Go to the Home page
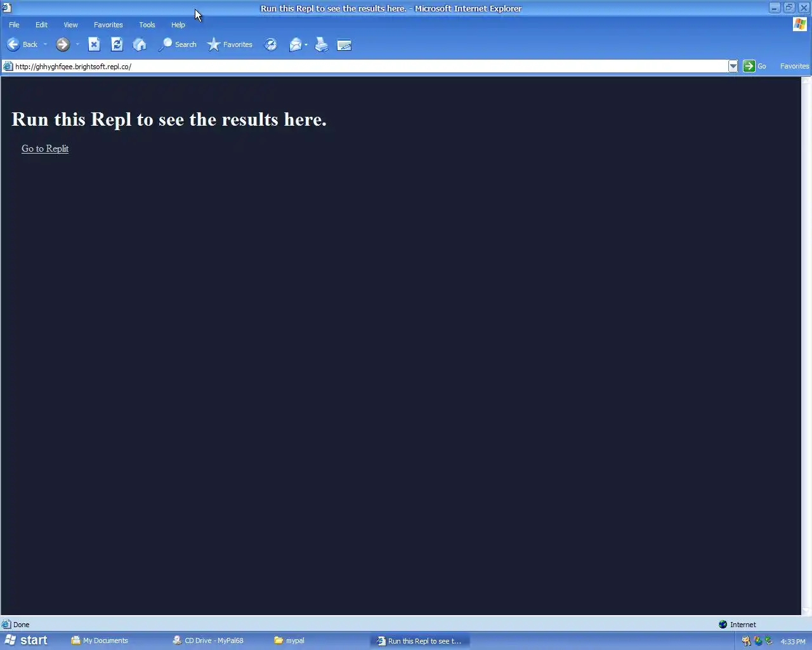The width and height of the screenshot is (812, 650). tap(140, 44)
